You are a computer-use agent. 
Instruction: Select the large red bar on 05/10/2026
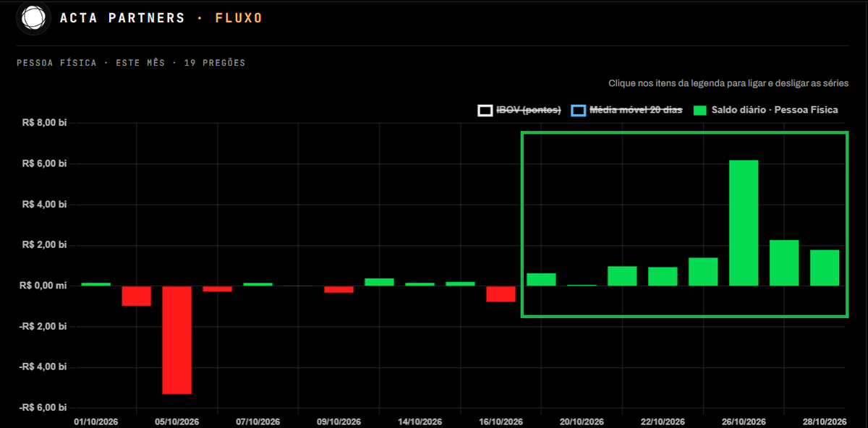(x=176, y=340)
